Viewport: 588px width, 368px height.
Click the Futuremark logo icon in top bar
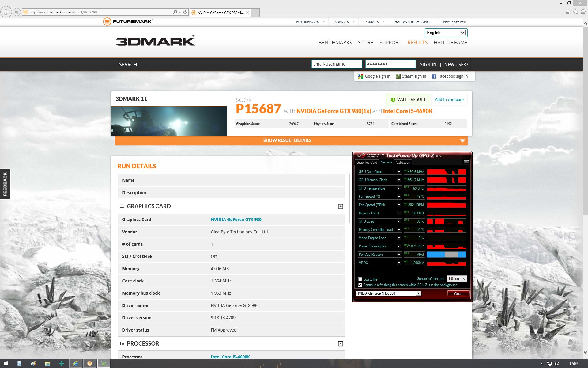[107, 21]
